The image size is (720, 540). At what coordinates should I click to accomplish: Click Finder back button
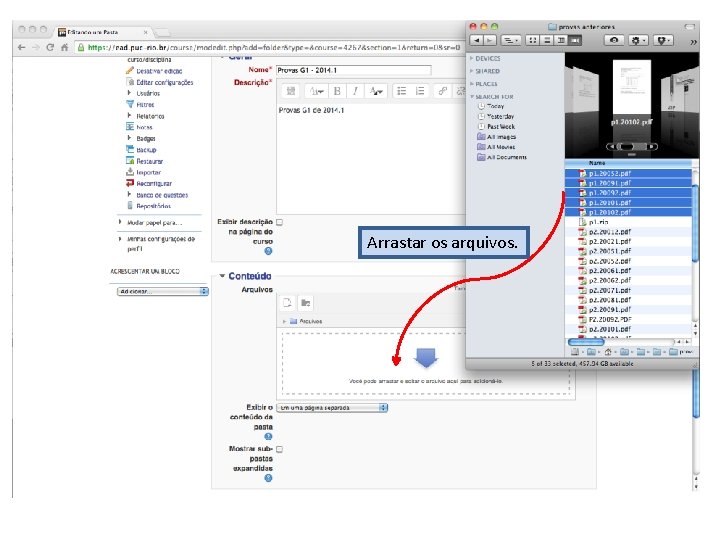pos(477,40)
